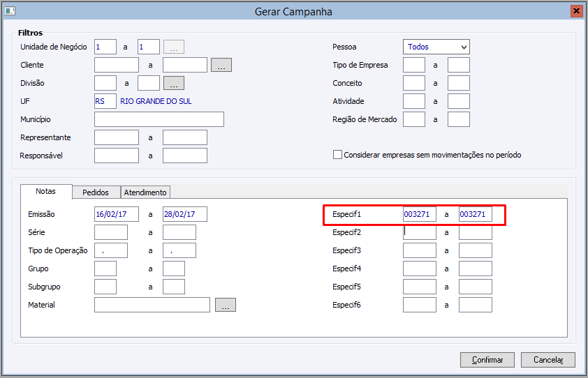The width and height of the screenshot is (588, 378).
Task: Focus the second Região de Mercado field
Action: click(x=459, y=119)
